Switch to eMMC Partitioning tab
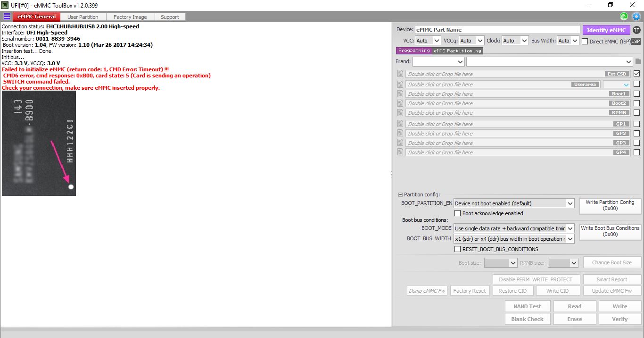644x338 pixels. pyautogui.click(x=458, y=51)
